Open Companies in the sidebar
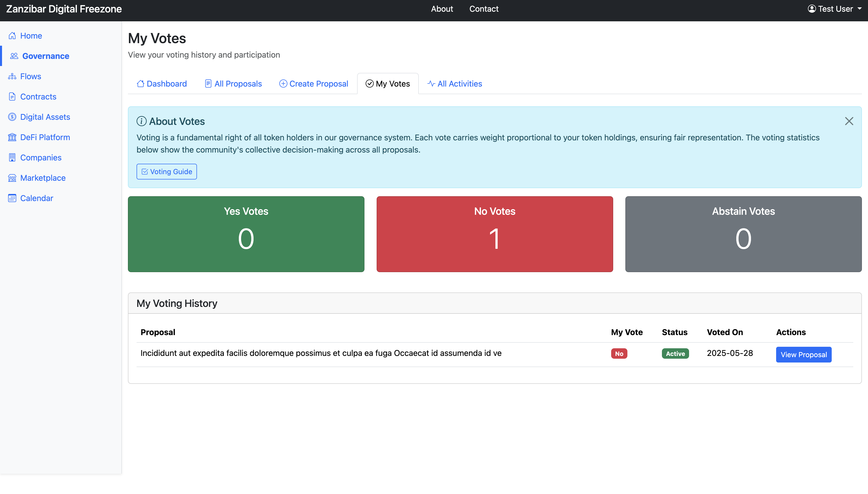 click(61, 157)
